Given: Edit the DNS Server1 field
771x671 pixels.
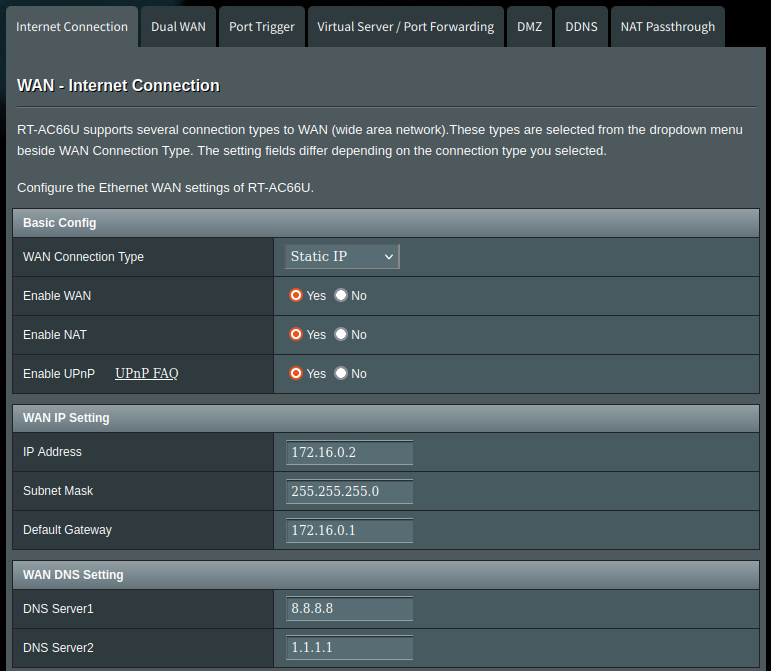Looking at the screenshot, I should 349,609.
